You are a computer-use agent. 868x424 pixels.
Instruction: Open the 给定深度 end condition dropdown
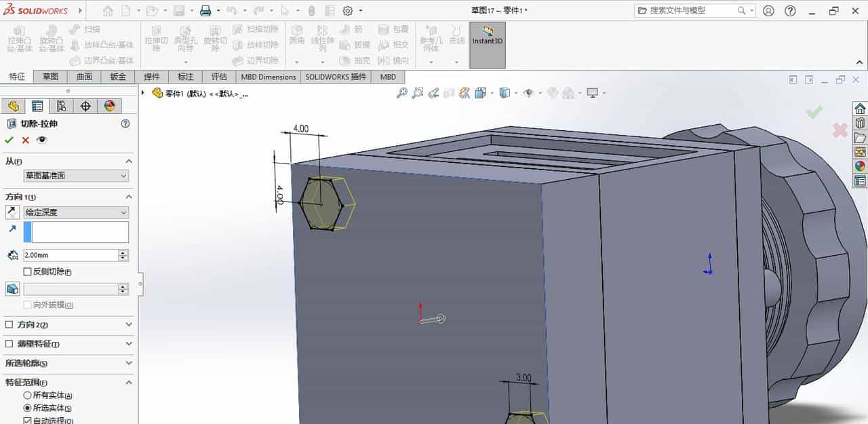pos(75,212)
